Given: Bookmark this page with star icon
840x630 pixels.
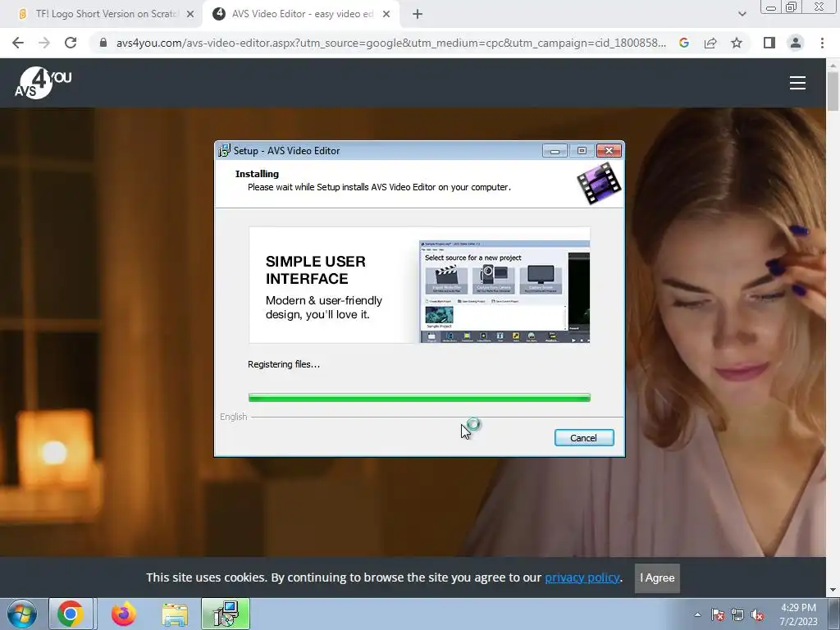Looking at the screenshot, I should coord(737,43).
